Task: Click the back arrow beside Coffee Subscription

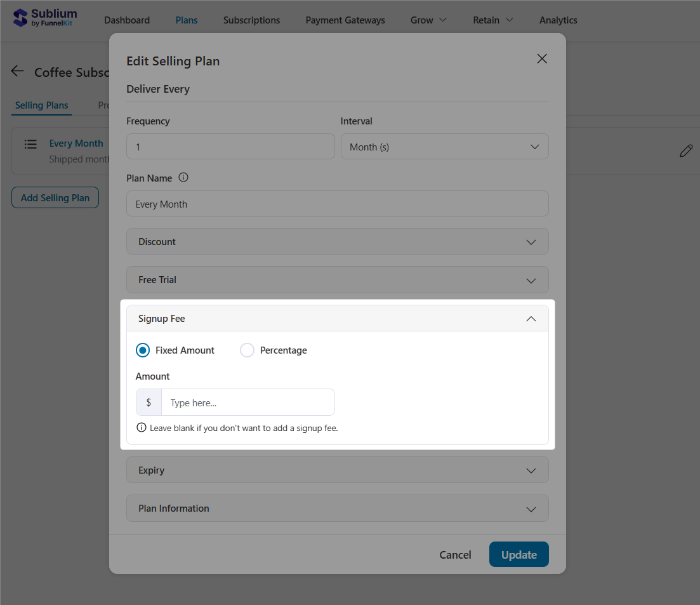Action: point(17,71)
